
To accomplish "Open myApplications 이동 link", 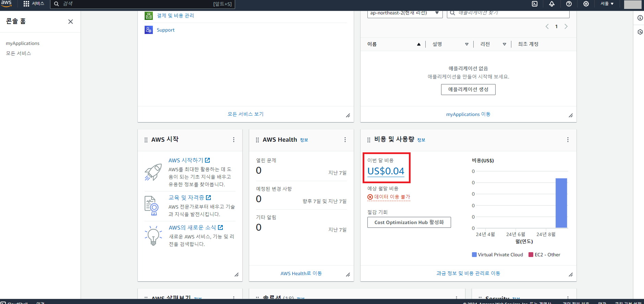I will click(468, 114).
